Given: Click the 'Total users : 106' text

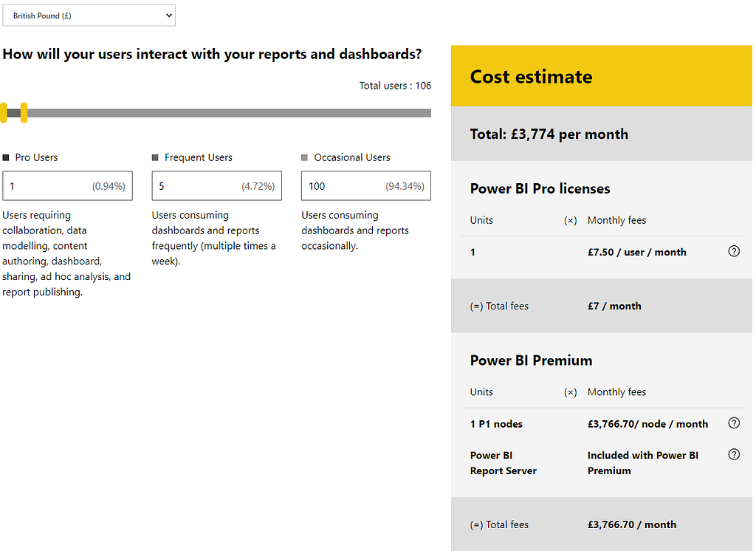Looking at the screenshot, I should [x=396, y=86].
